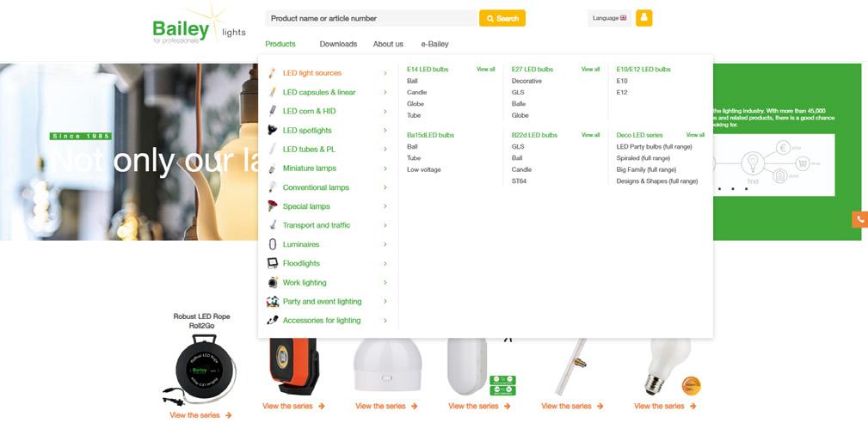
Task: Click the Robust LED Rope Roll2Go product image
Action: click(x=200, y=370)
